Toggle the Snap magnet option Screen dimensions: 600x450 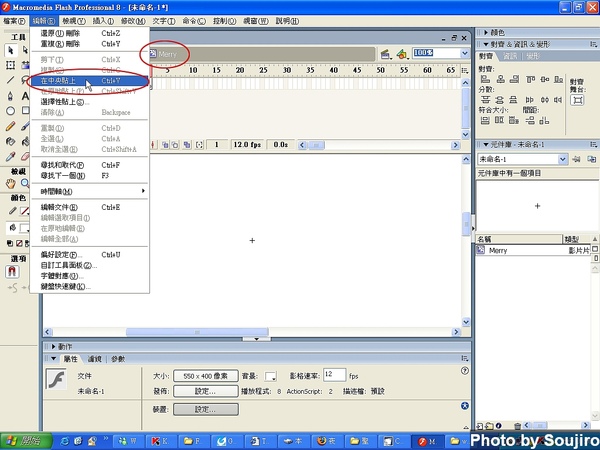pos(13,271)
